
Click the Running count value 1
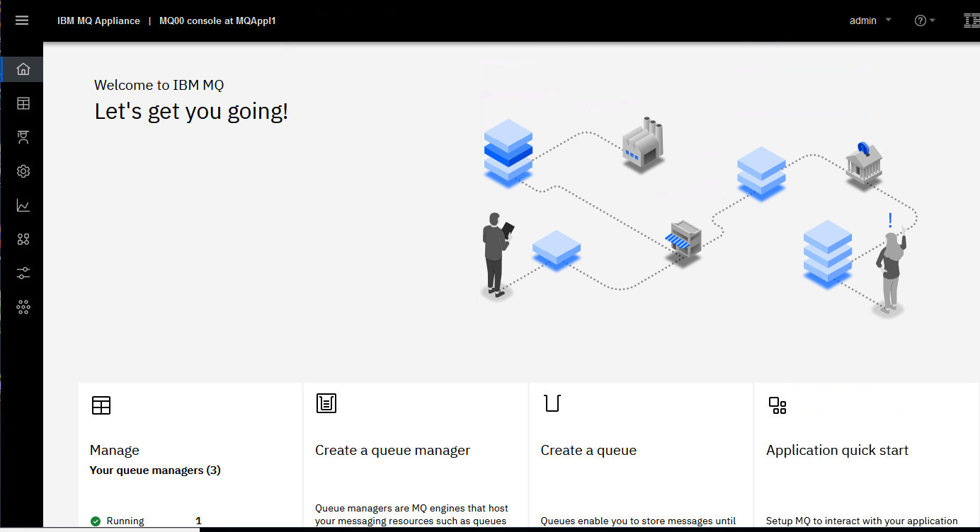[x=198, y=521]
